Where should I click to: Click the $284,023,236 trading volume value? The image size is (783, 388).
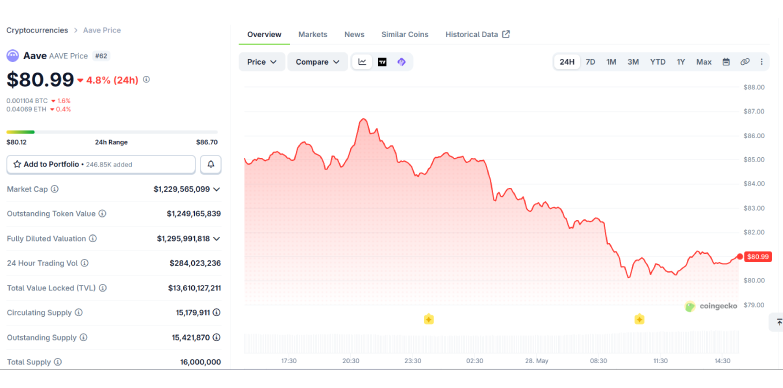coord(195,263)
